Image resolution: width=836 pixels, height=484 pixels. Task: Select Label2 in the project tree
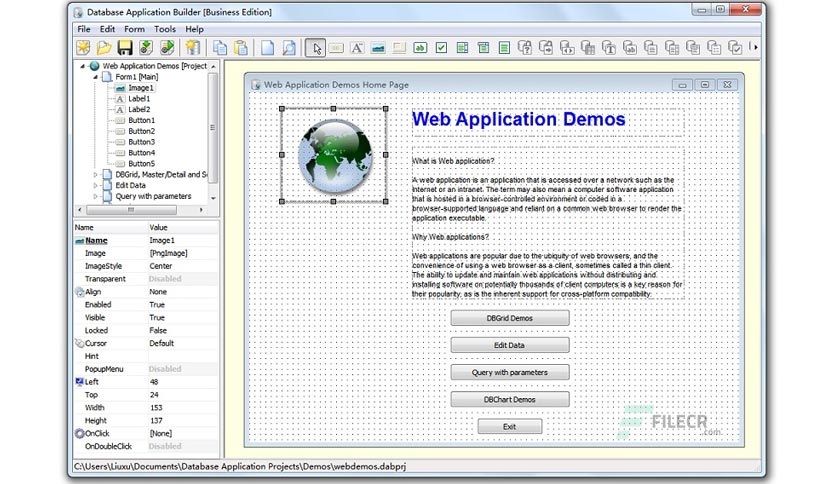[x=139, y=109]
